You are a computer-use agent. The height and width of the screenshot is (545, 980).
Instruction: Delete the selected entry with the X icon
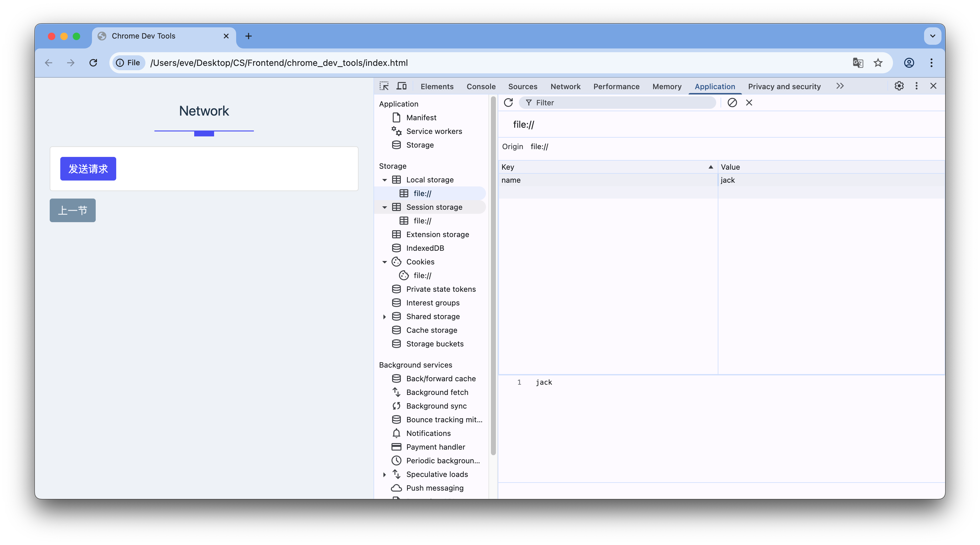tap(749, 103)
